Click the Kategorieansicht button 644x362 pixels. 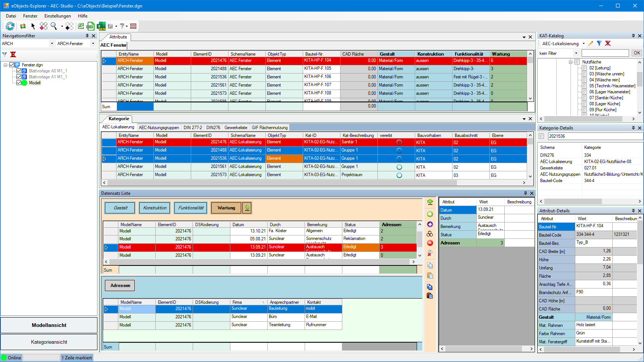click(x=49, y=342)
